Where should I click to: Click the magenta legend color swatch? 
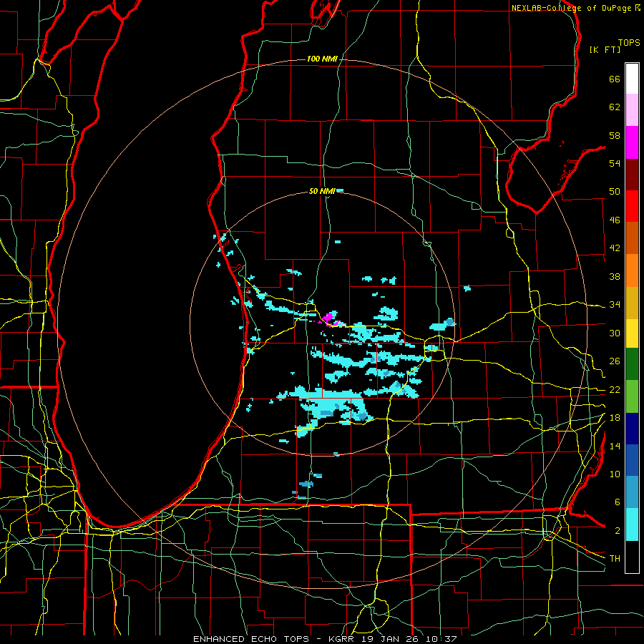[x=632, y=142]
